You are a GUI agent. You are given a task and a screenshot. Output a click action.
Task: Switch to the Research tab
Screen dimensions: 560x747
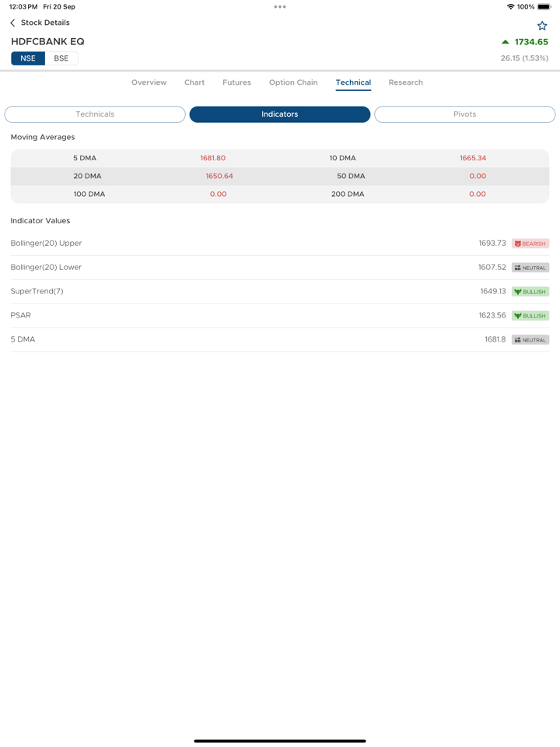[405, 82]
